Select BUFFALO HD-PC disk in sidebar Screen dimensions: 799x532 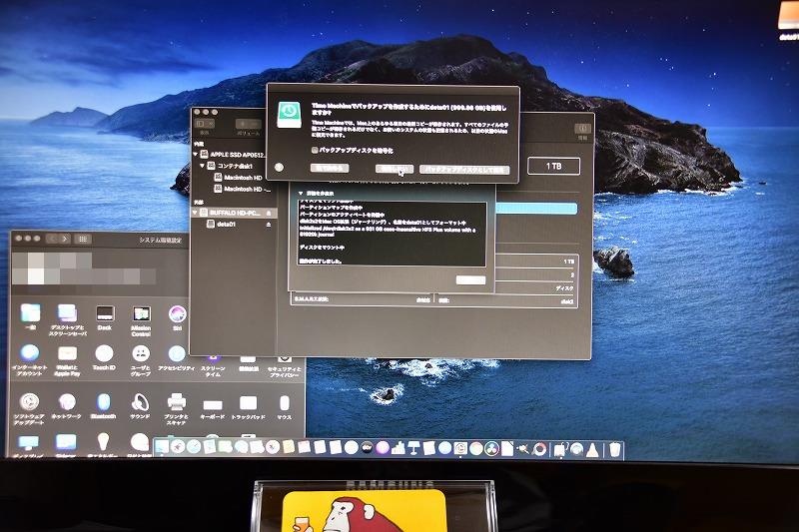point(234,213)
